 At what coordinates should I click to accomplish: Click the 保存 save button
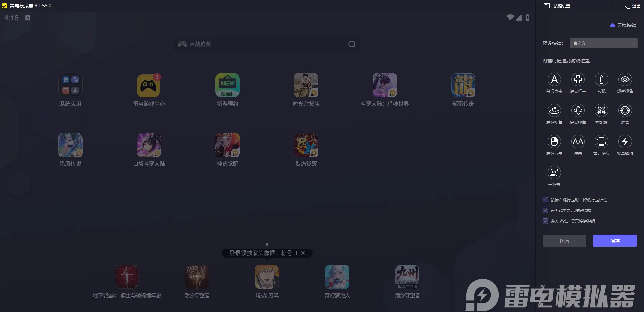coord(615,241)
